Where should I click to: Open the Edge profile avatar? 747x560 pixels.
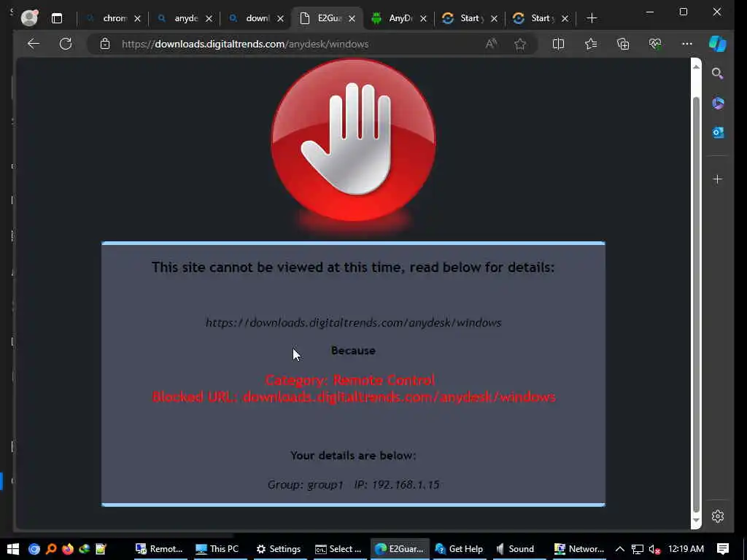coord(29,18)
